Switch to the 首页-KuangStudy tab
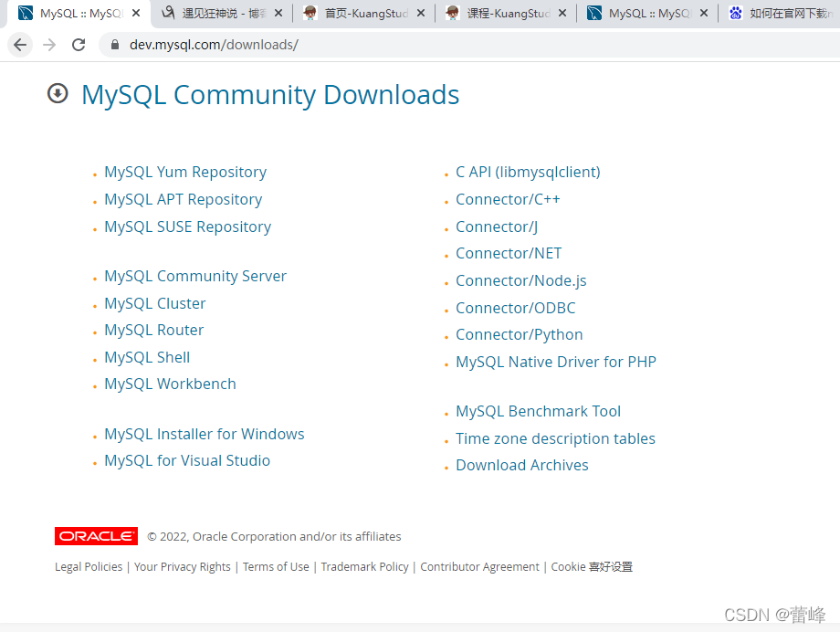This screenshot has height=632, width=840. click(364, 14)
